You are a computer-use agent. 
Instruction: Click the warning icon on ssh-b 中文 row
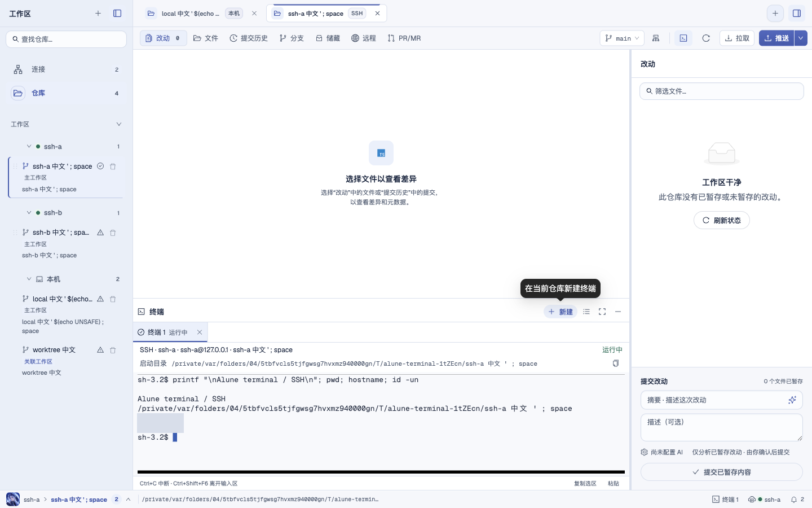pos(100,233)
